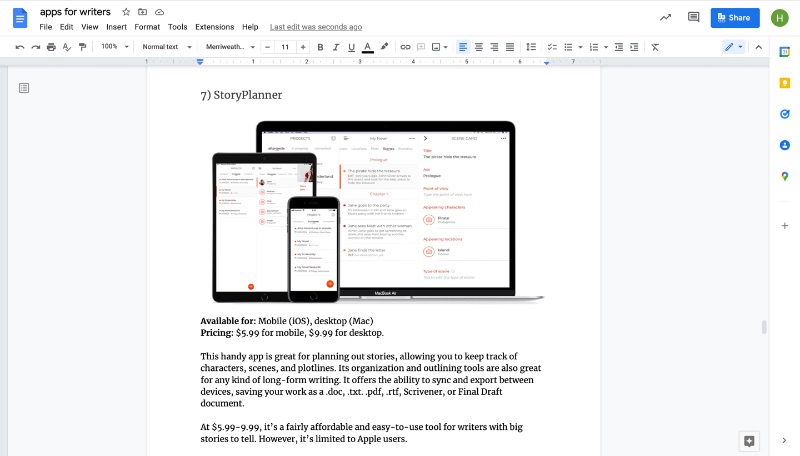Screen dimensions: 800x456
Task: Click the font size input field
Action: (x=285, y=47)
